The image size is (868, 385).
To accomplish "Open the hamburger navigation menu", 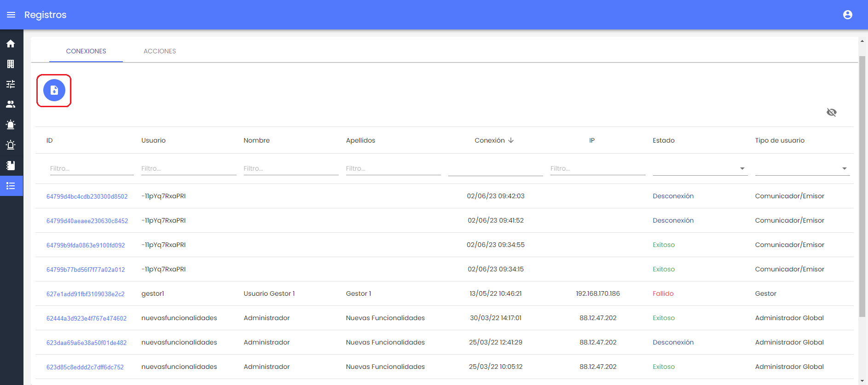I will point(11,15).
